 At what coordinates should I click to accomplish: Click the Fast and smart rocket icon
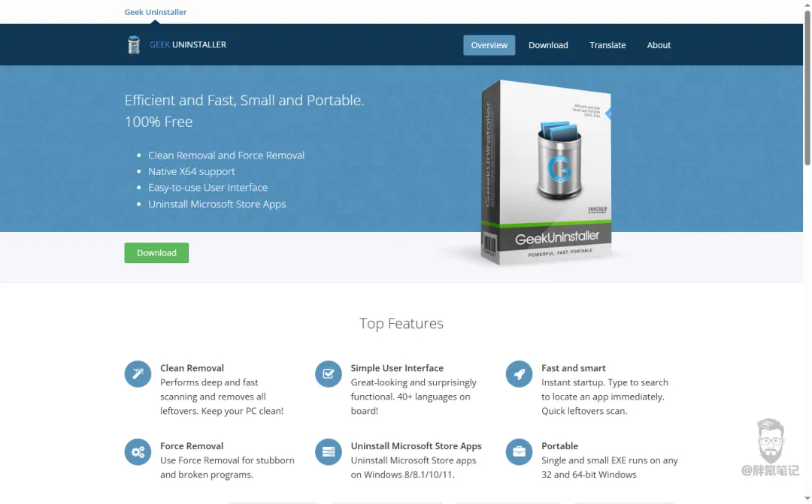pos(519,373)
